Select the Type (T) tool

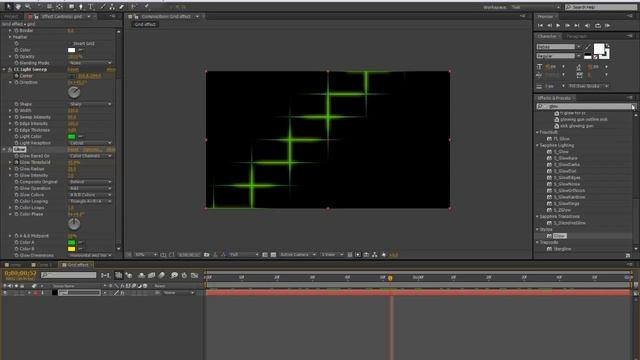pyautogui.click(x=91, y=7)
